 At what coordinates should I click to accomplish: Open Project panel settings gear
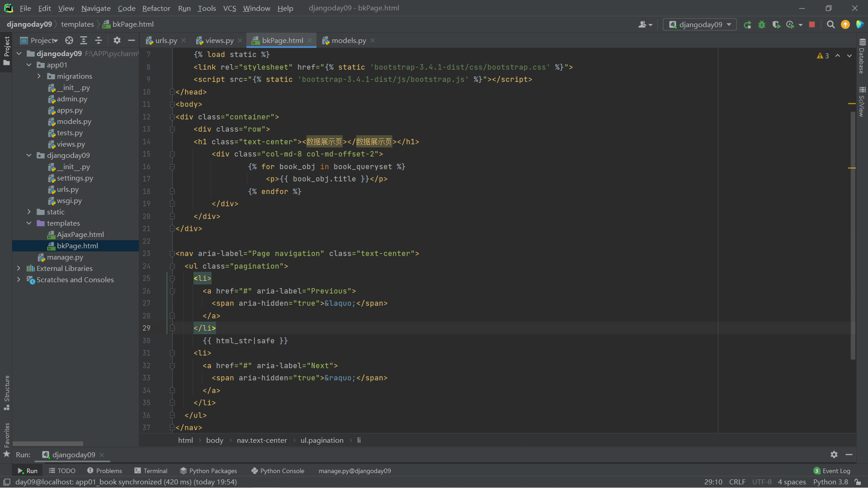117,41
